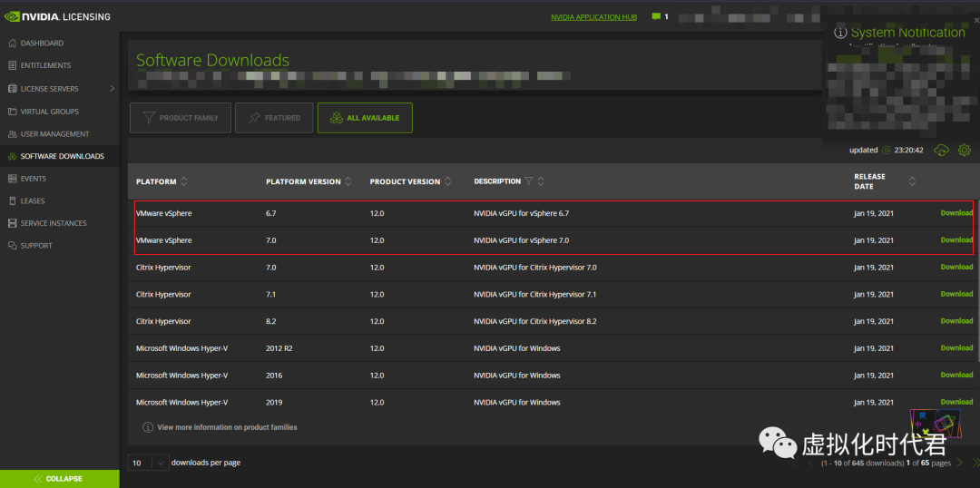Expand the License Servers submenu chevron
Screen dimensions: 980x488
pyautogui.click(x=112, y=89)
